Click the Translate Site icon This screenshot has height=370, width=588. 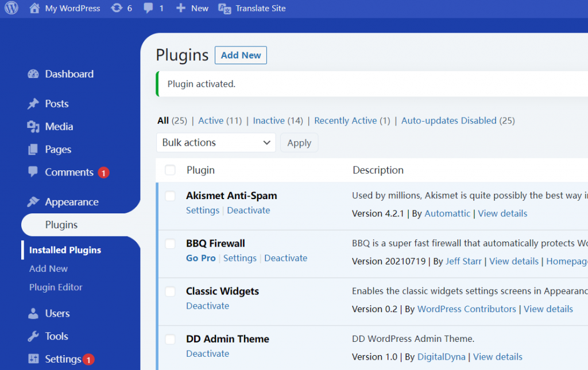tap(225, 9)
